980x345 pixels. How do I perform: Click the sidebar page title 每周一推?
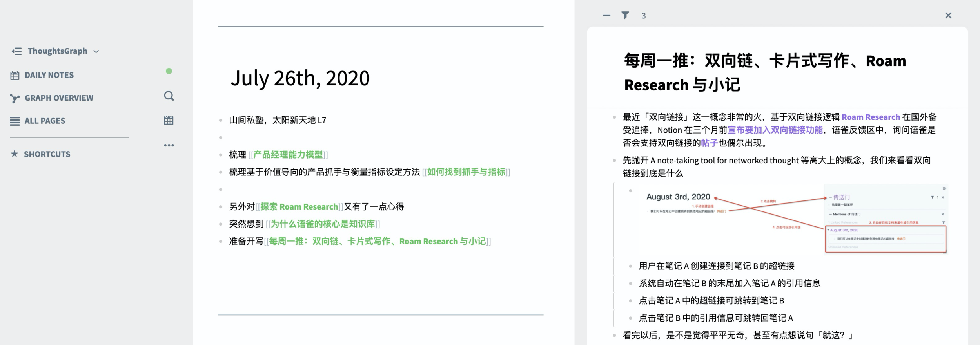coord(765,73)
